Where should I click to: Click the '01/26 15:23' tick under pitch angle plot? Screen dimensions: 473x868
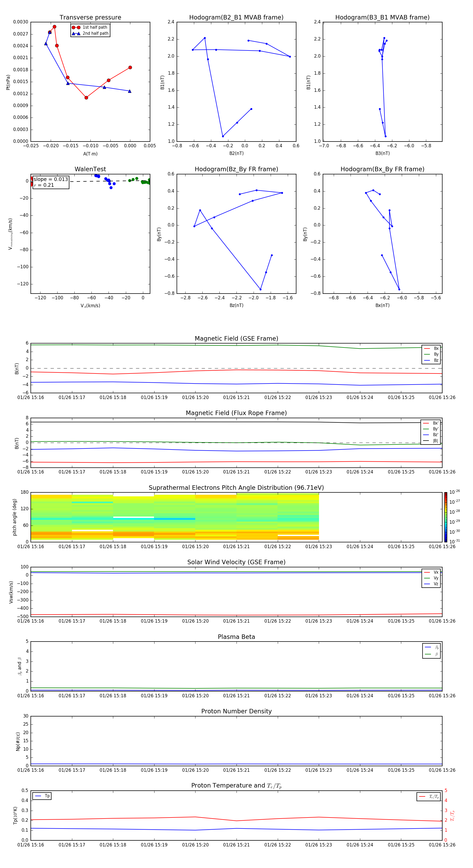(x=318, y=547)
